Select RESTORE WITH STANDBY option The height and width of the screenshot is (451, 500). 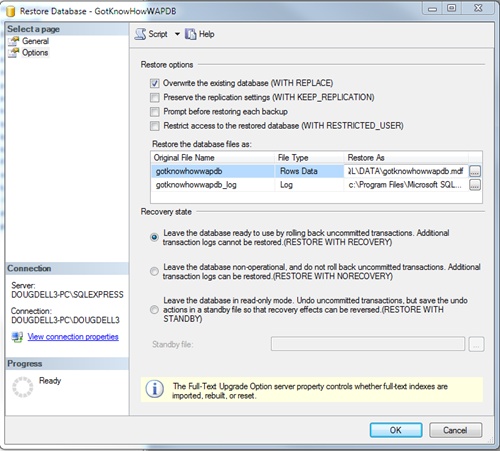point(154,310)
